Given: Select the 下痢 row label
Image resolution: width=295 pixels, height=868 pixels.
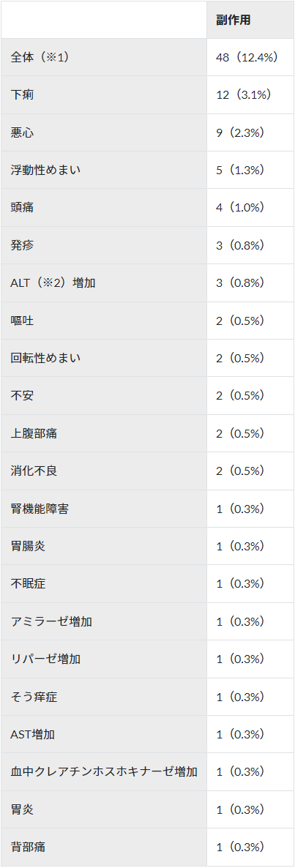Looking at the screenshot, I should point(18,94).
